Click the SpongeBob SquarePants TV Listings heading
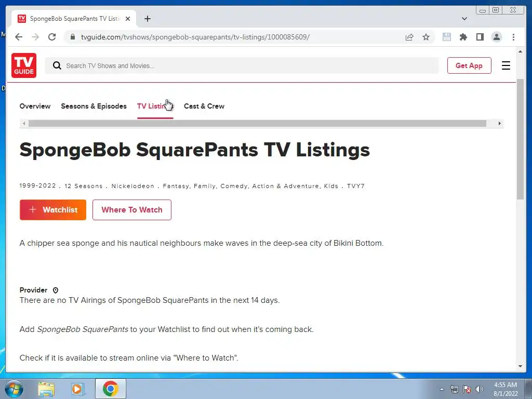This screenshot has height=399, width=532. click(195, 150)
